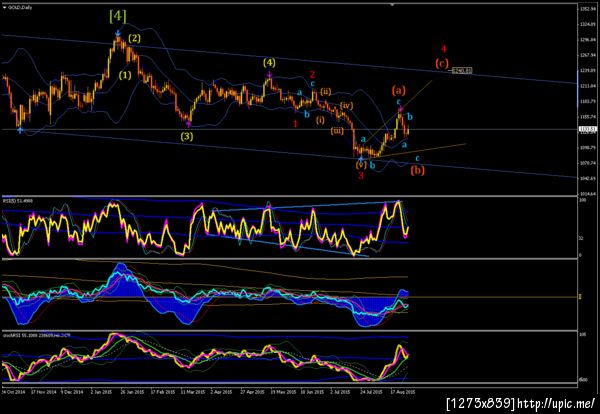Select the red 2 wave label
This screenshot has width=600, height=414.
pos(312,74)
